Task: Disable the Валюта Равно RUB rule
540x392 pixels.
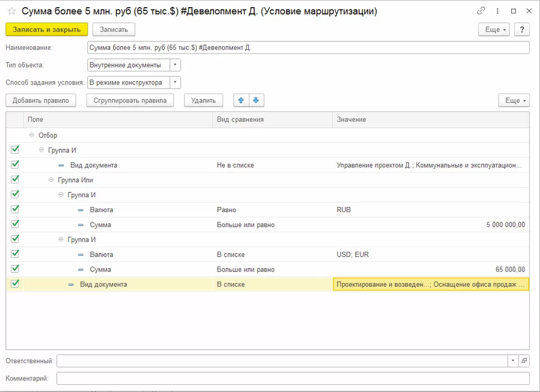Action: 15,209
